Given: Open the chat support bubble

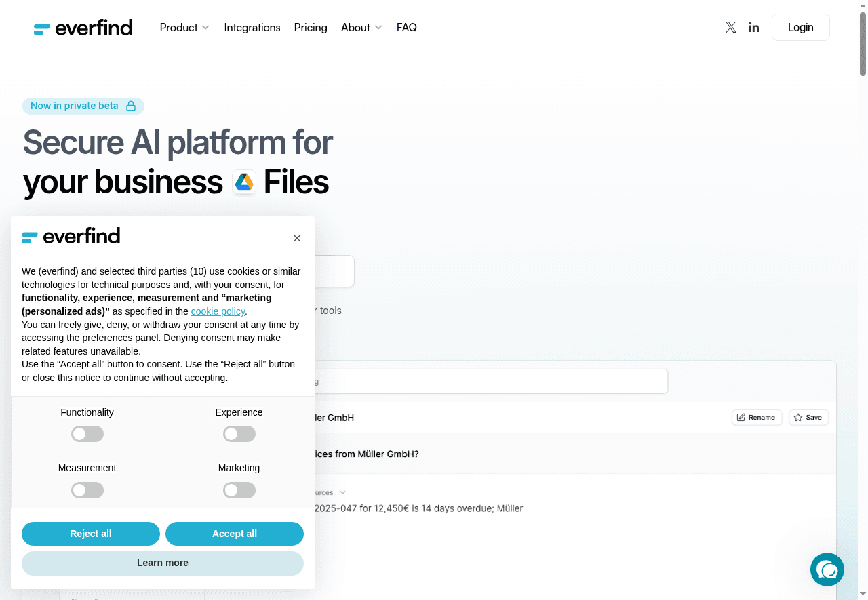Looking at the screenshot, I should coord(827,569).
